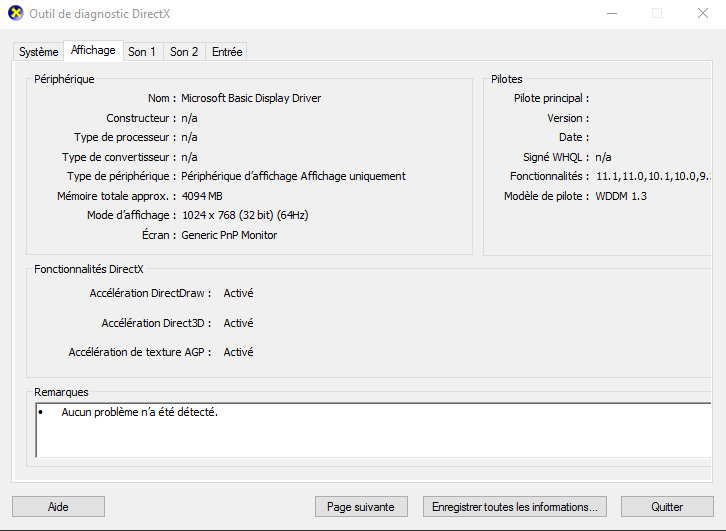Go to the Entrée tab

pos(227,52)
